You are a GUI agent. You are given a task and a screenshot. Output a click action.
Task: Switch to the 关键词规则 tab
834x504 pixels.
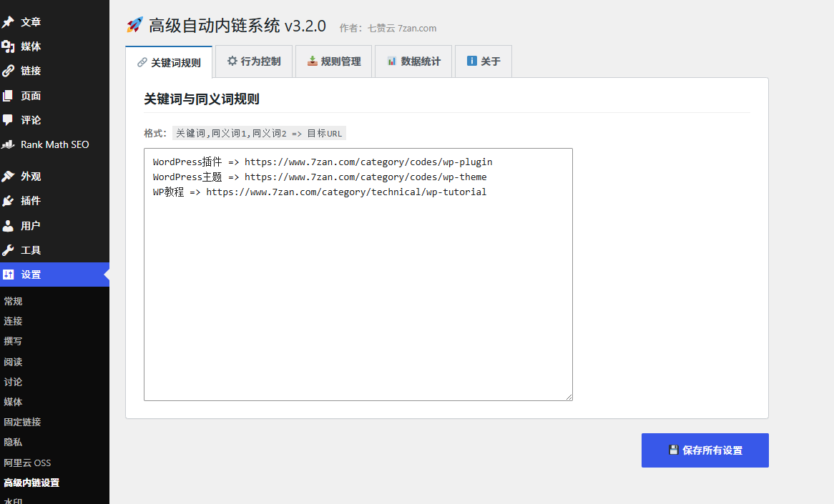(x=169, y=62)
